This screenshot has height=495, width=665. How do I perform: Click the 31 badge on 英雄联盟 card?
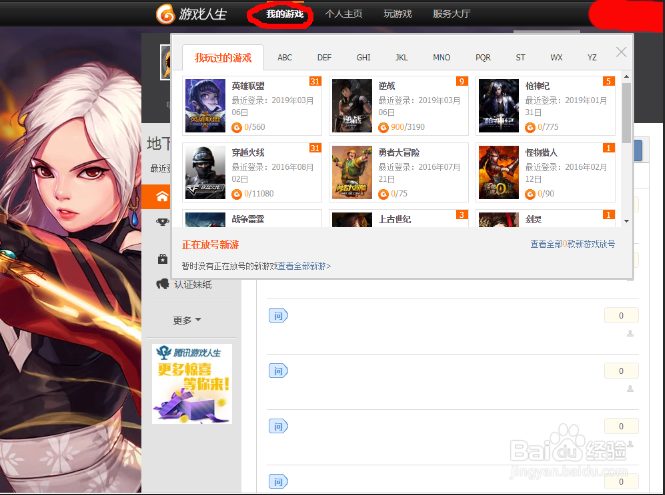315,81
